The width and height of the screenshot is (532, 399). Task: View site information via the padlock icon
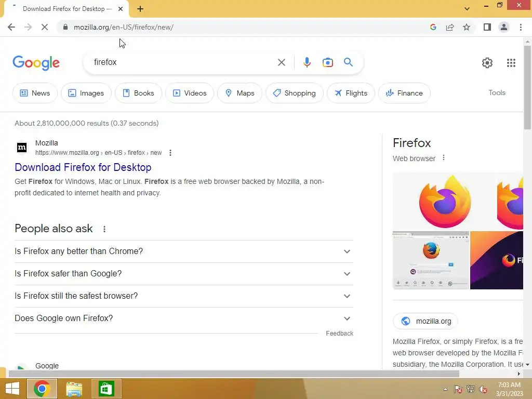pos(65,27)
